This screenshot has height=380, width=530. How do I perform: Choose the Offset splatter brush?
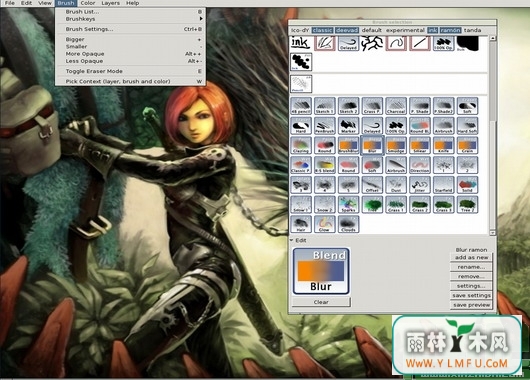coord(372,185)
